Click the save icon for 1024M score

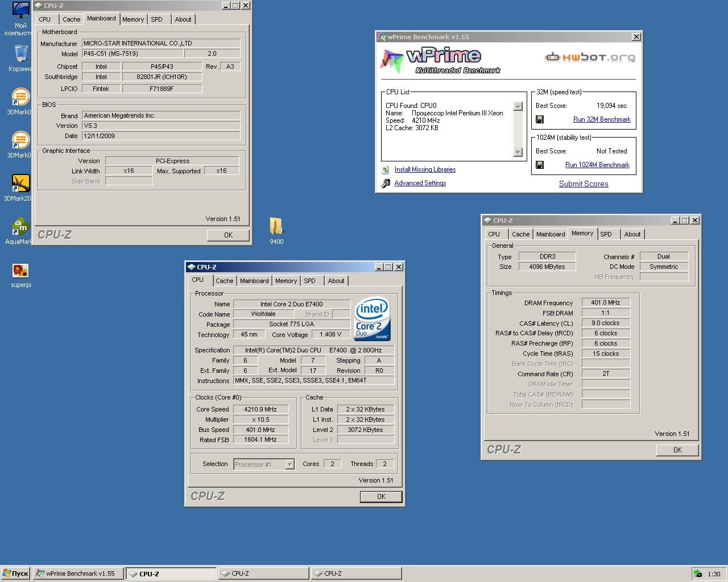540,165
